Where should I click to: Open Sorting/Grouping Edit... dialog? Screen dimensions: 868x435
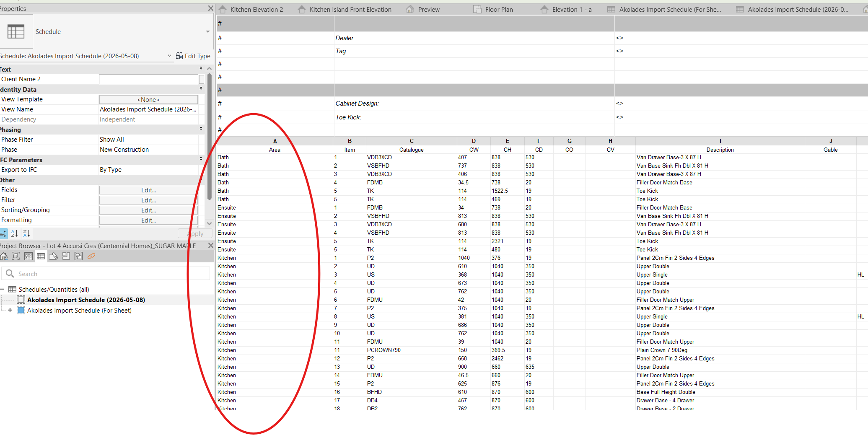pos(148,210)
